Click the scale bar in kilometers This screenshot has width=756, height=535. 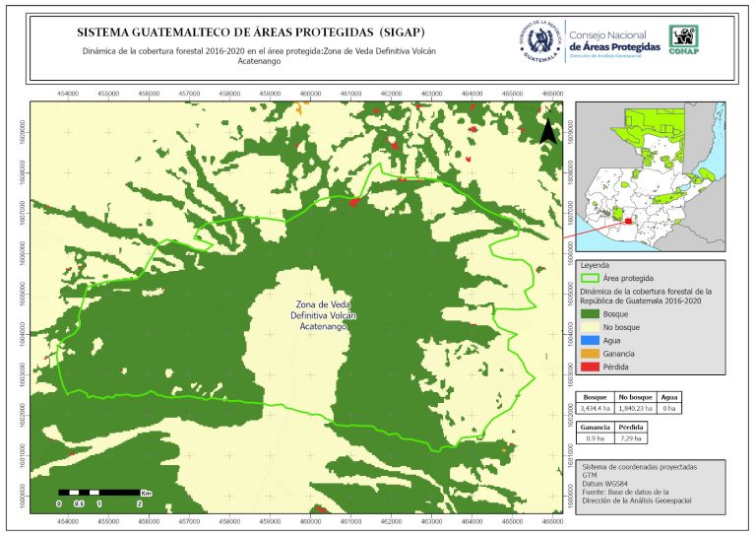99,492
